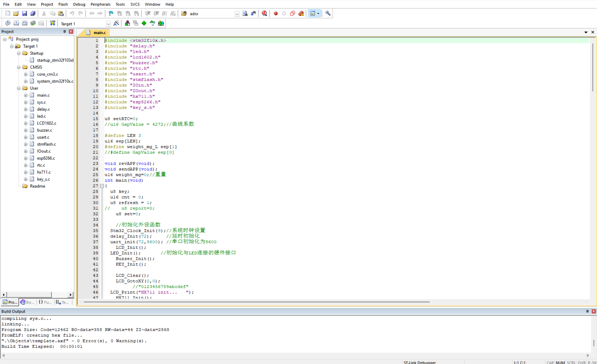Select esp8266.c in project tree

click(x=46, y=158)
